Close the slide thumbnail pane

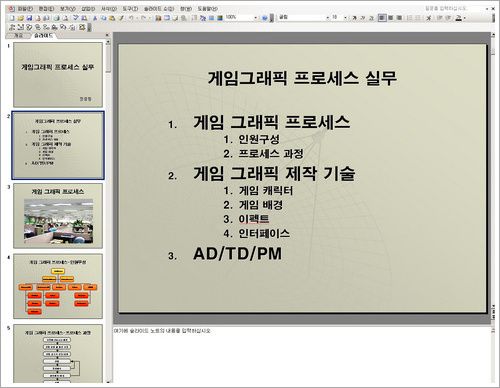[x=107, y=35]
